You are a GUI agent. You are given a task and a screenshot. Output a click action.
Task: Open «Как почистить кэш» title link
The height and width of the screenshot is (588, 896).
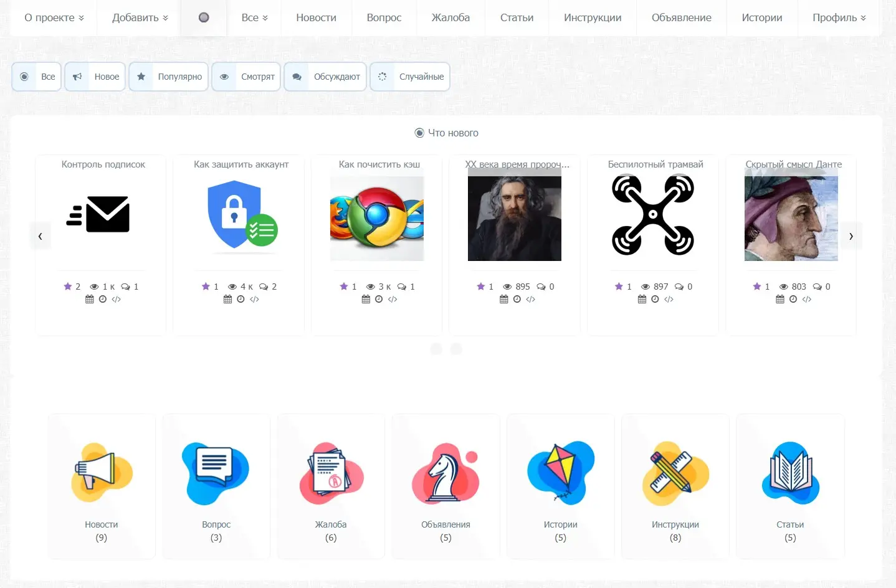pos(379,164)
